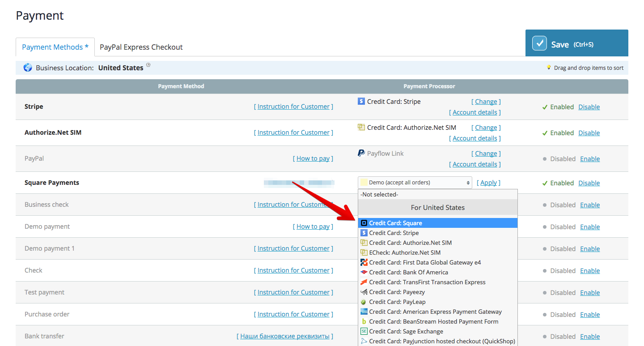The image size is (644, 346).
Task: Click the Square icon in the dropdown list
Action: tap(364, 223)
